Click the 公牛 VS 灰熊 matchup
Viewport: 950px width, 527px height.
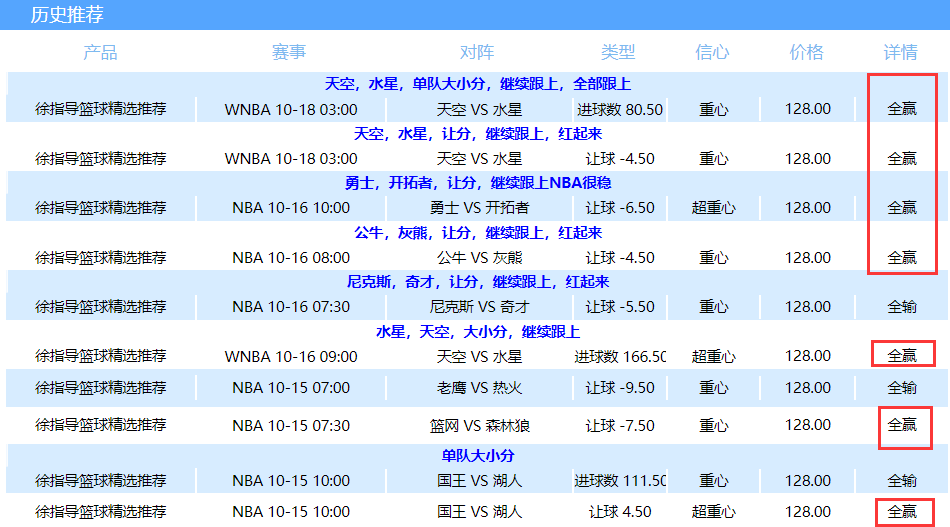479,258
